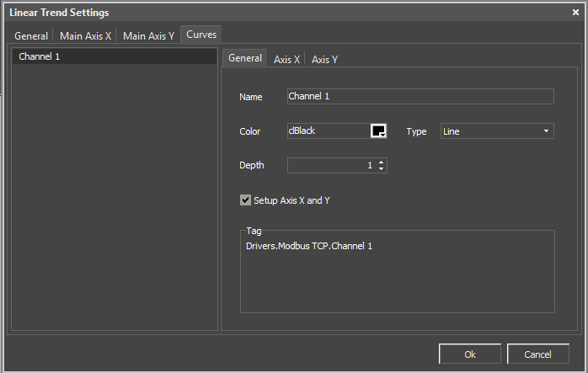
Task: Dismiss the dialog with the Cancel button
Action: tap(537, 354)
